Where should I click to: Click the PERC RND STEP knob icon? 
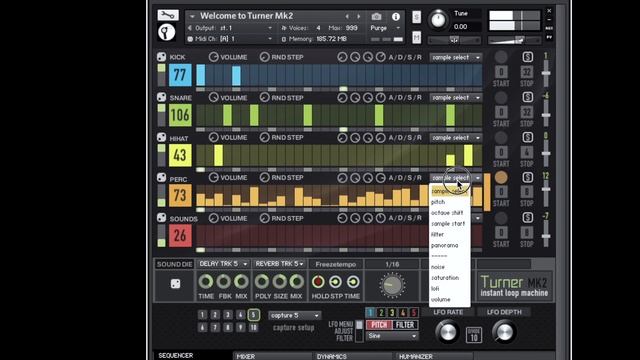[264, 178]
